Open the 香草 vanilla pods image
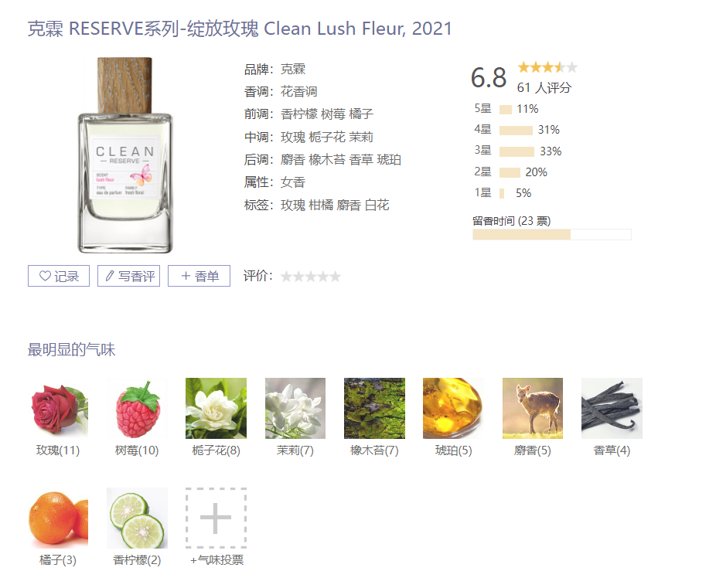The width and height of the screenshot is (716, 588). [x=612, y=408]
